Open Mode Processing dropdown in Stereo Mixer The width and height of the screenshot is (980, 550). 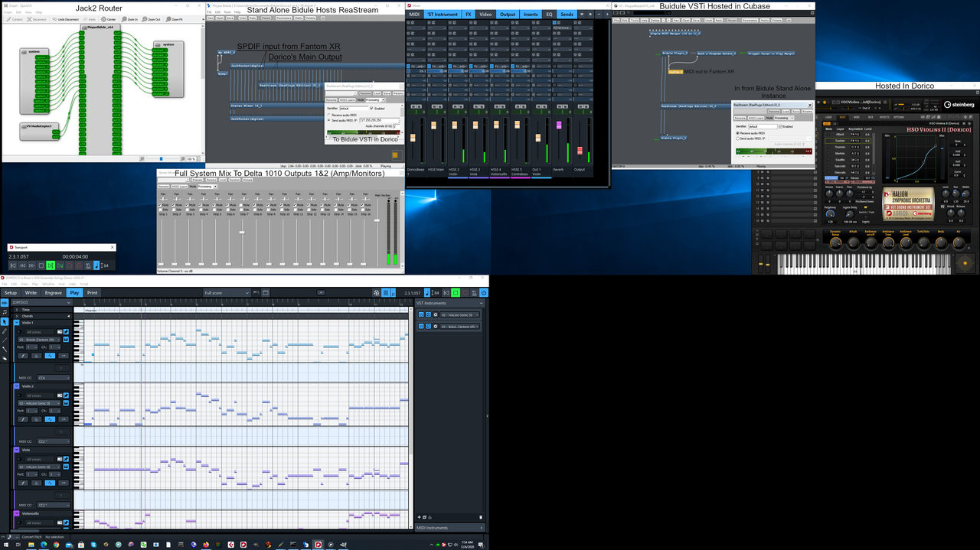(207, 186)
